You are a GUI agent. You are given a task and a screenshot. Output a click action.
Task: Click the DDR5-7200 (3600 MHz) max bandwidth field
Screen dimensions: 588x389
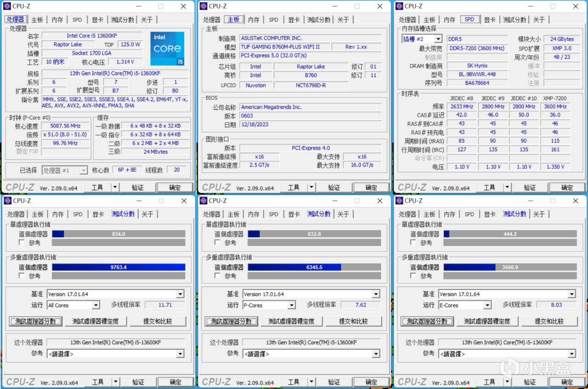477,48
